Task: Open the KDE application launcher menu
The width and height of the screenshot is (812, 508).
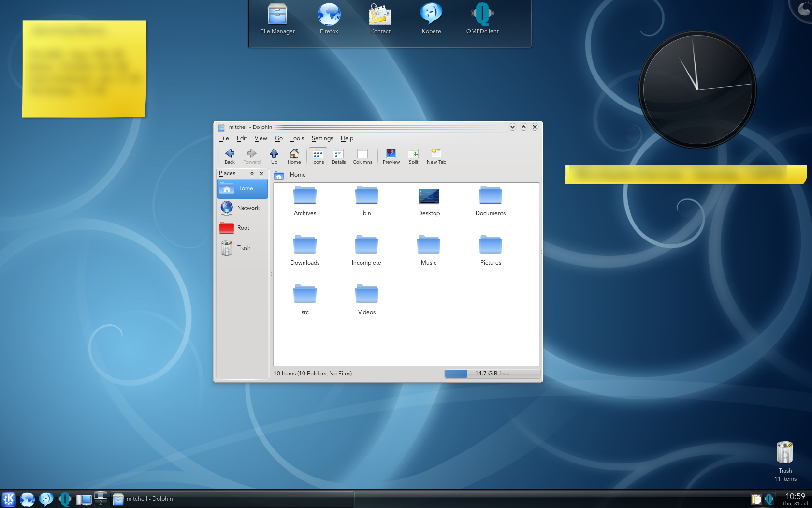Action: click(x=9, y=499)
